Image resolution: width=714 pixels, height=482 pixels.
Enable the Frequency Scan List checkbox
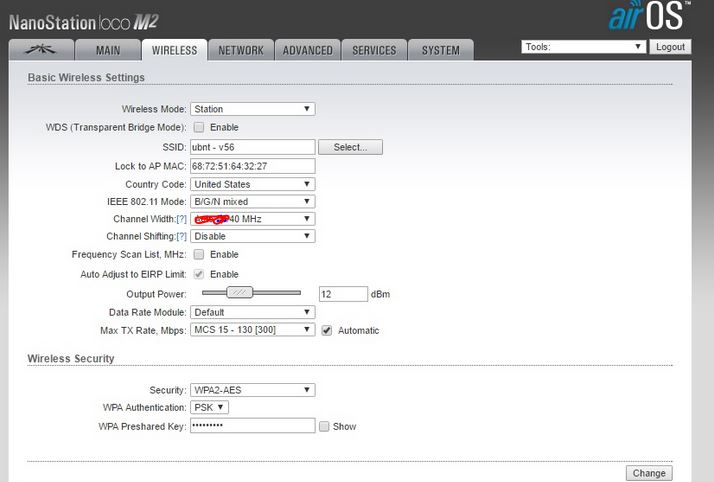[199, 254]
